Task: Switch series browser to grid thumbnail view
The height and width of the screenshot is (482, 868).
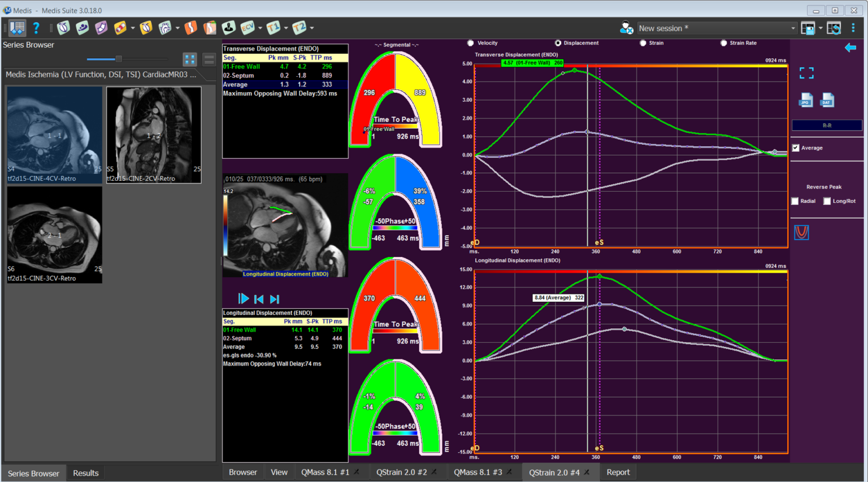Action: (190, 59)
